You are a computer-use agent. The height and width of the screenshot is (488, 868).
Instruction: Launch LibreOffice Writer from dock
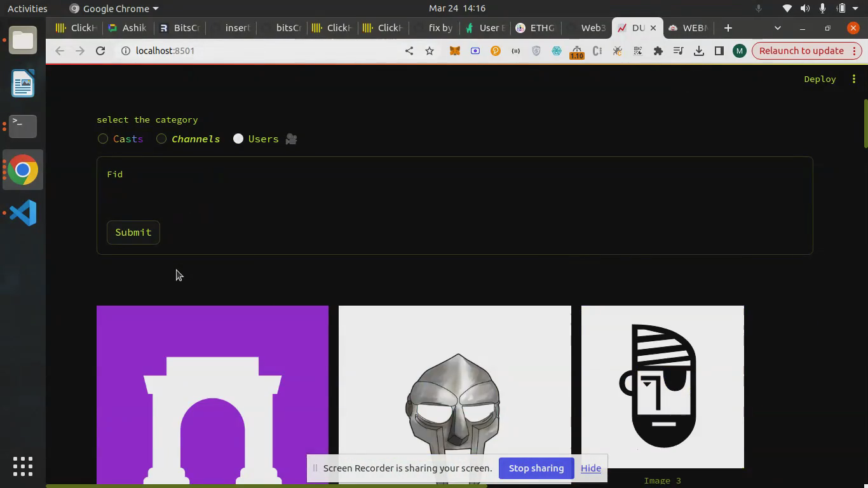(23, 83)
